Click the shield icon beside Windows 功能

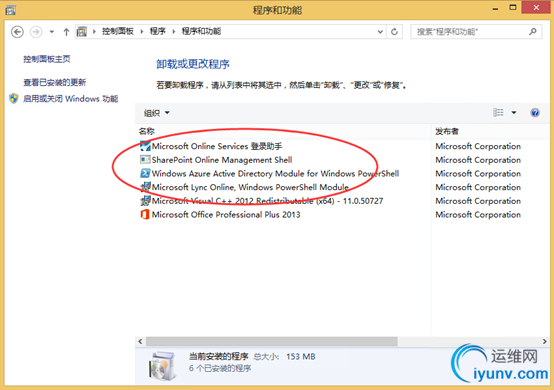click(x=14, y=98)
